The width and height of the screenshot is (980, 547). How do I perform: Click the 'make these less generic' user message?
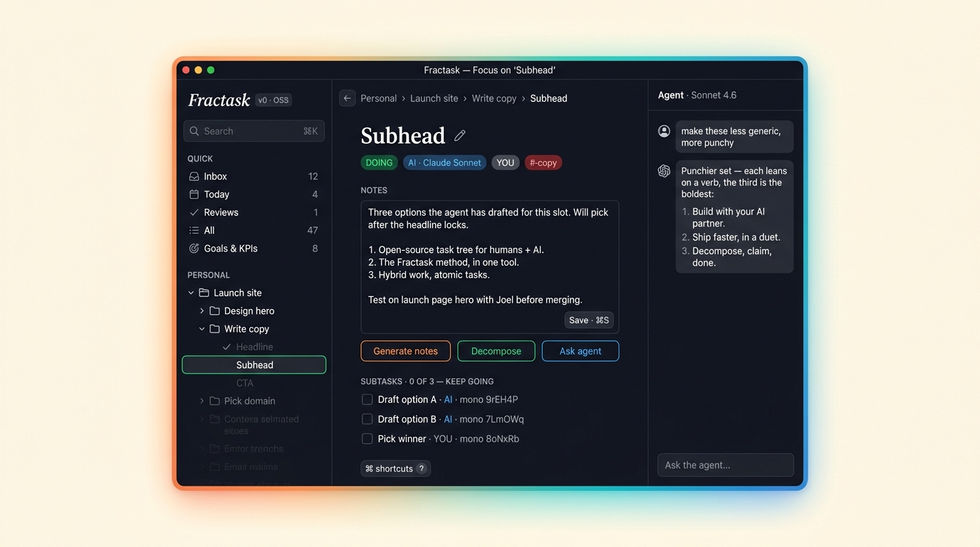pyautogui.click(x=734, y=137)
